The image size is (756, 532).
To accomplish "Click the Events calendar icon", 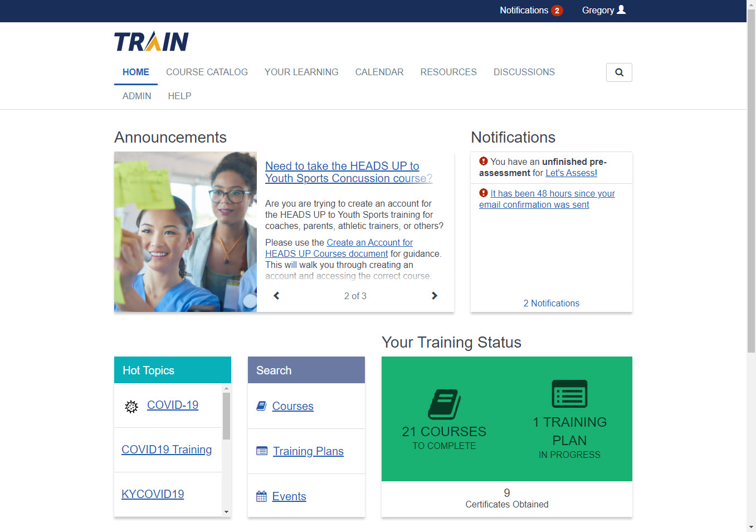I will [x=261, y=496].
